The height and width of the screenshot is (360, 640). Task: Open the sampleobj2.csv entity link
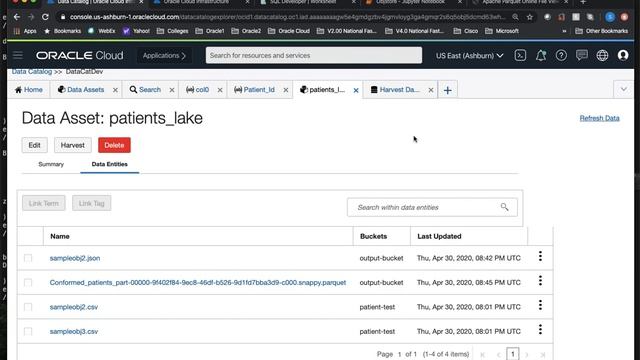tap(74, 307)
